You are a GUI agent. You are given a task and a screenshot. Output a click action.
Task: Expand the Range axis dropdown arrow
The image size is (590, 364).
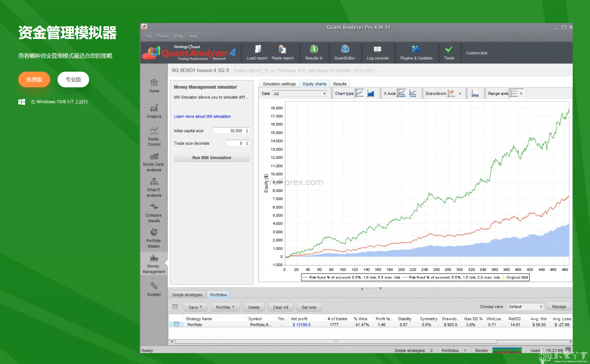point(521,94)
